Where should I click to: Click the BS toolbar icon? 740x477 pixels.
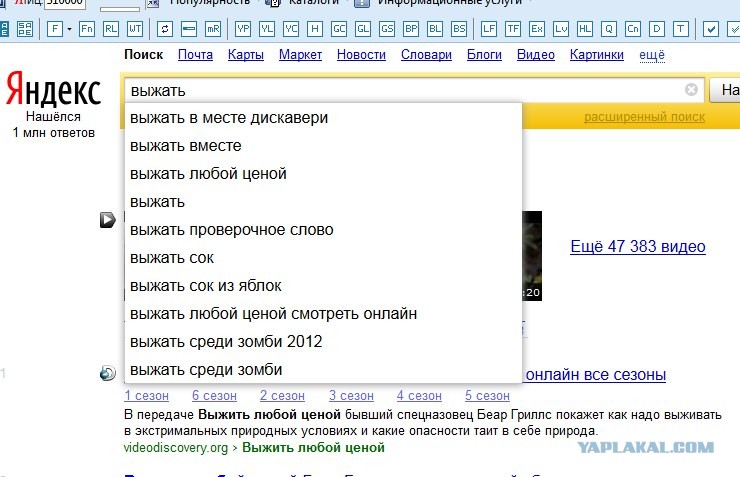pyautogui.click(x=459, y=29)
